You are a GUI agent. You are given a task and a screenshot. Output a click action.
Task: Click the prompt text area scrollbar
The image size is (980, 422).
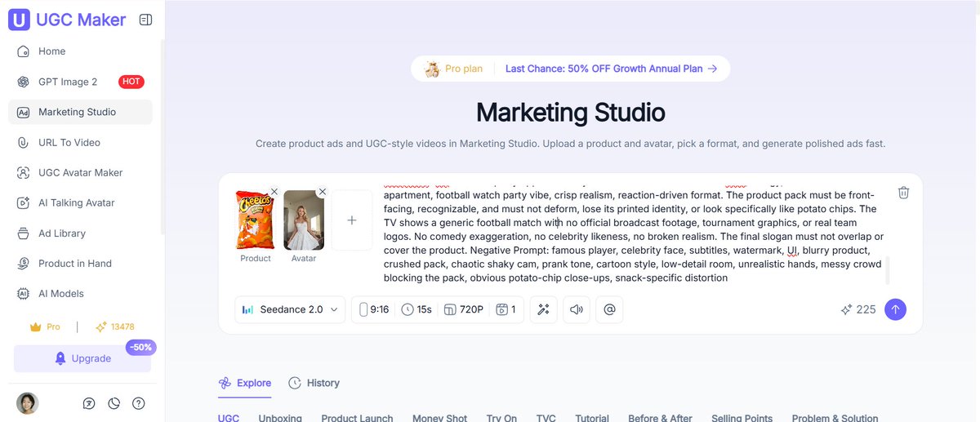pyautogui.click(x=887, y=270)
